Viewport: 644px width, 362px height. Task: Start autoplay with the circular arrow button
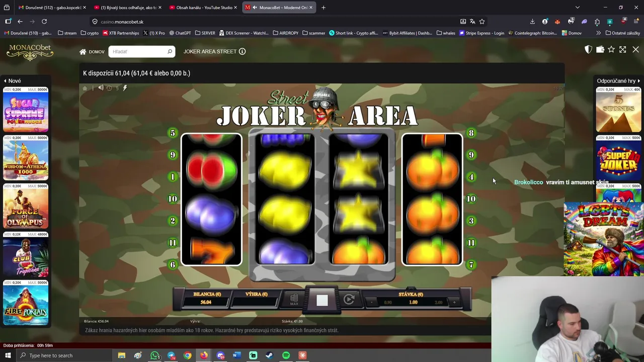[349, 300]
